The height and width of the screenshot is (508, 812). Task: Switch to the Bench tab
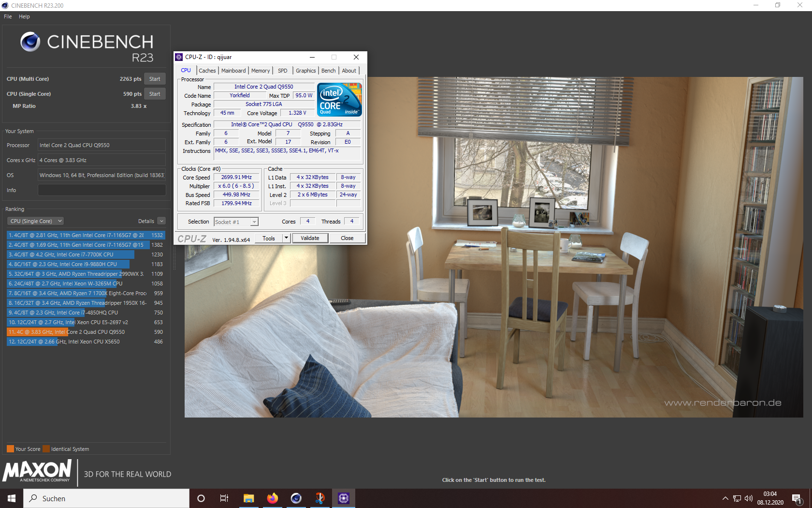tap(329, 71)
